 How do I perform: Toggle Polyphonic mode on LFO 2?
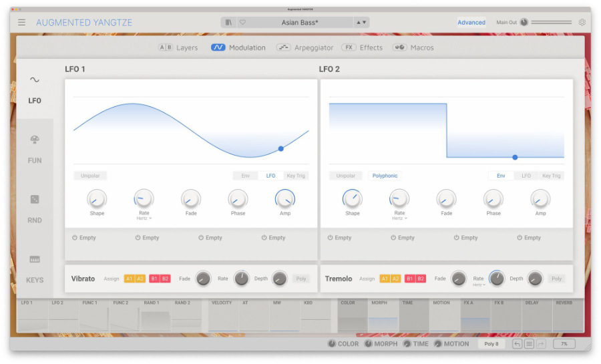click(x=385, y=176)
